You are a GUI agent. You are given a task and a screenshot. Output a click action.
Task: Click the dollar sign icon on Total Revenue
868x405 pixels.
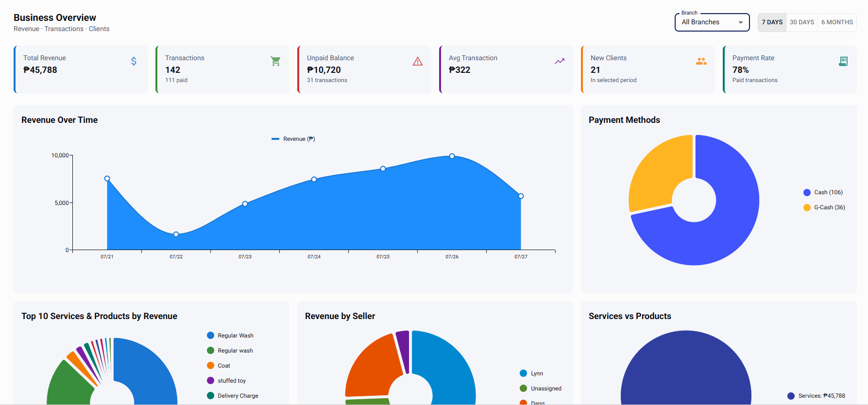(x=134, y=61)
